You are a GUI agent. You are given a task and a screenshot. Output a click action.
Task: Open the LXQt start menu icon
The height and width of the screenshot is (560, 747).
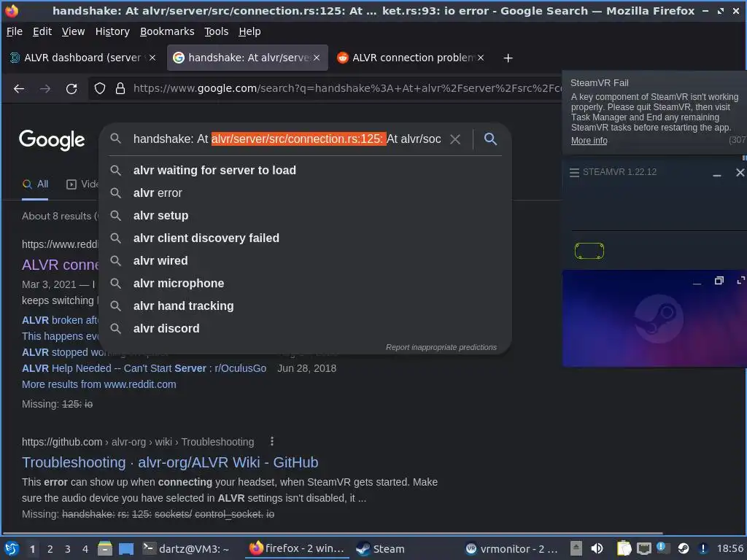[x=11, y=549]
